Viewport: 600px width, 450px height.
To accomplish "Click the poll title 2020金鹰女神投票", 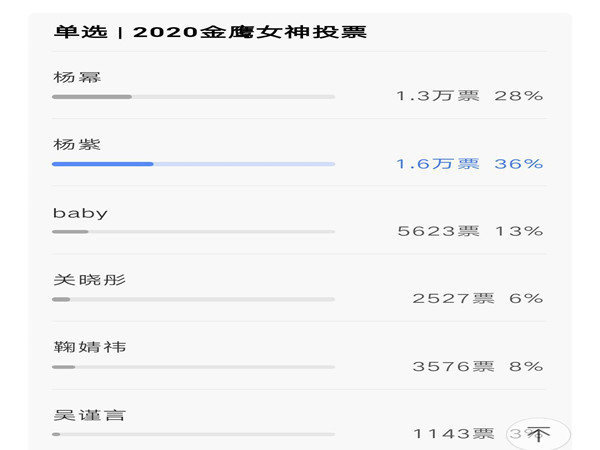I will click(x=250, y=32).
